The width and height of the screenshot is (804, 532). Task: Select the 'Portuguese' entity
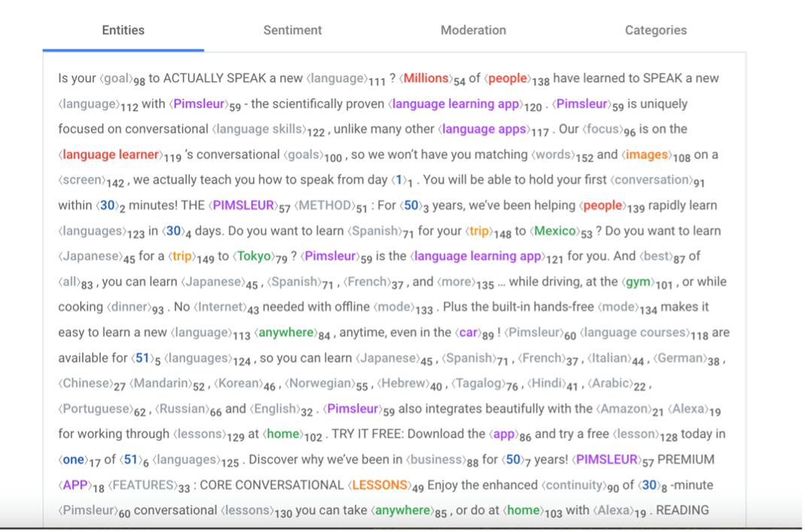point(96,409)
